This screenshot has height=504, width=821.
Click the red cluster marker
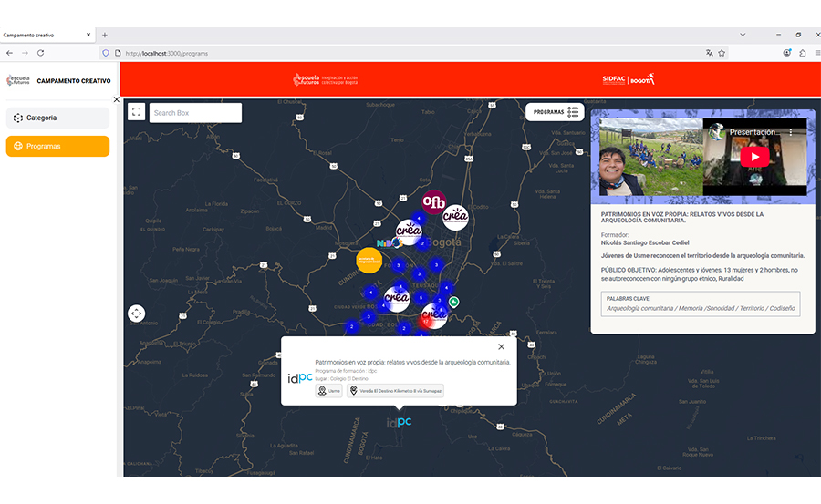pos(426,321)
